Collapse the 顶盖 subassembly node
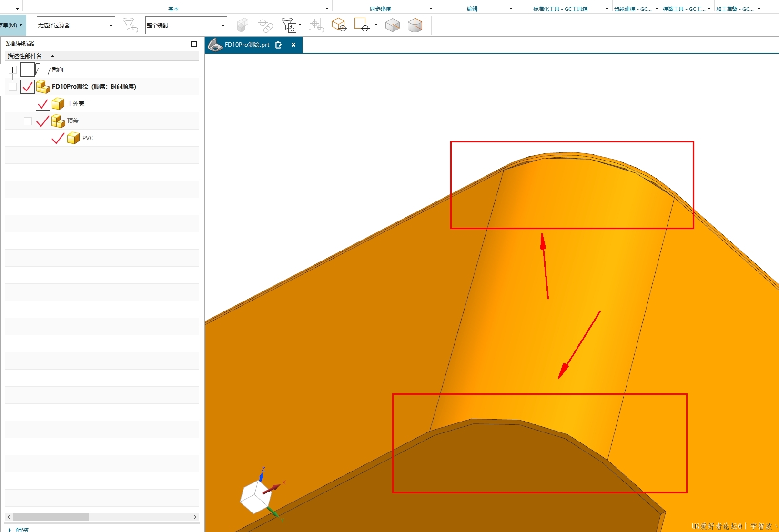Screen dimensions: 779x532 pyautogui.click(x=28, y=121)
